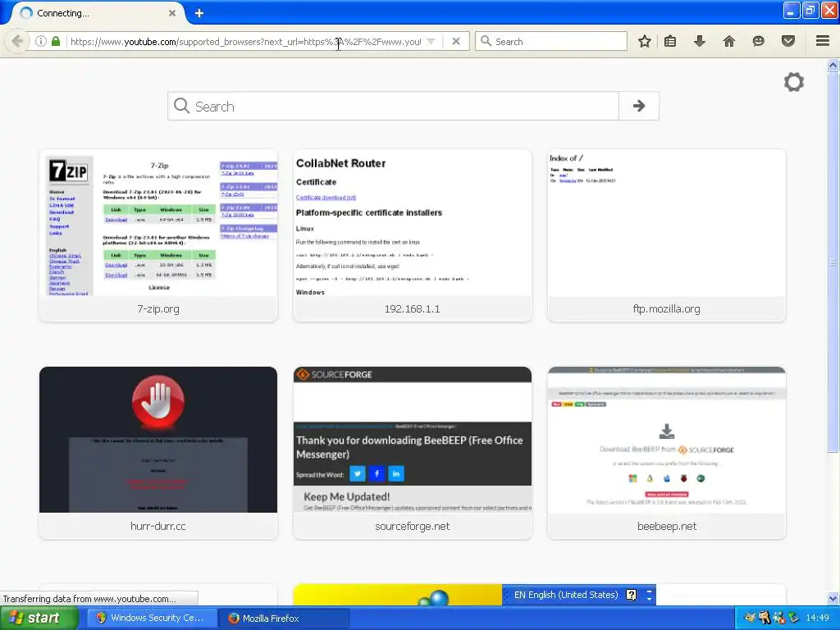Stop loading with the X button

[456, 41]
